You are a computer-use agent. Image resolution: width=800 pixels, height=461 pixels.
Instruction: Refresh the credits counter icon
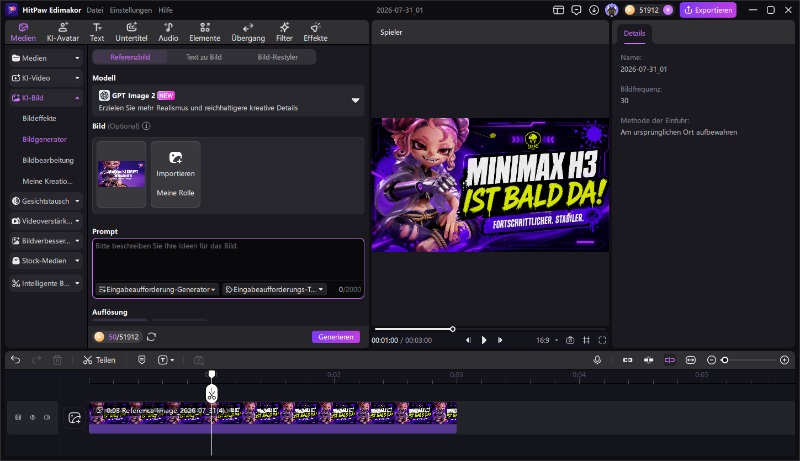[x=151, y=337]
